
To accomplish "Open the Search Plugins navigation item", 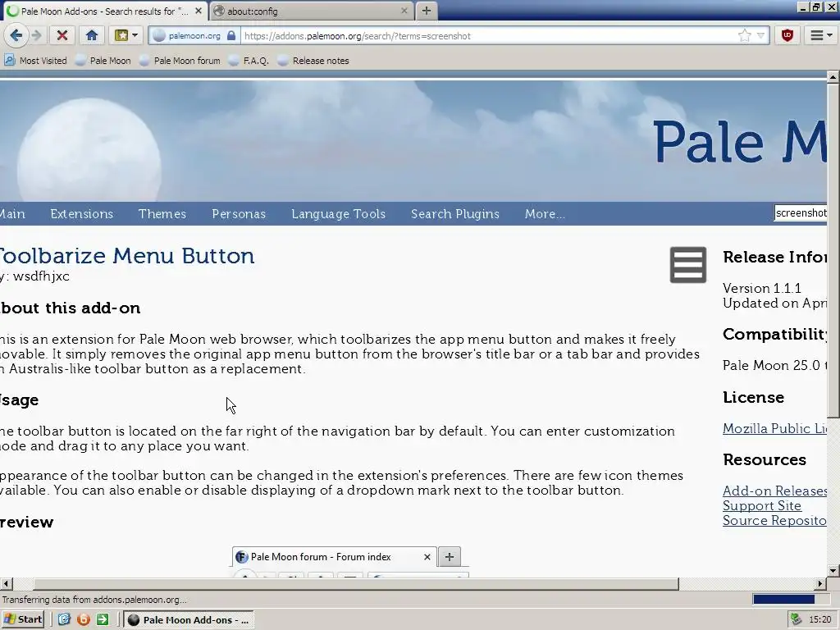I will [454, 214].
